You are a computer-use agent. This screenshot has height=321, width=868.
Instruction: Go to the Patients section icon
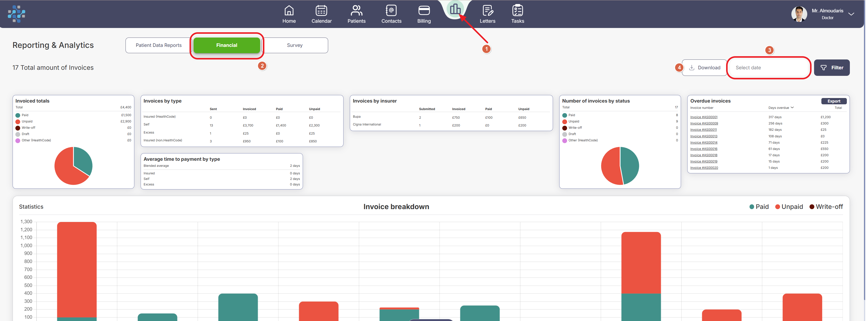tap(356, 11)
